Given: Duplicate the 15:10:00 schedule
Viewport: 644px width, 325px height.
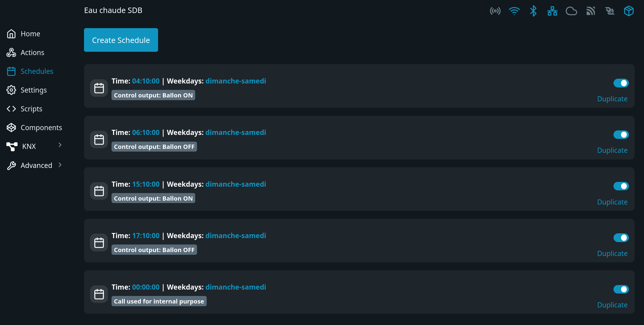Looking at the screenshot, I should tap(612, 202).
